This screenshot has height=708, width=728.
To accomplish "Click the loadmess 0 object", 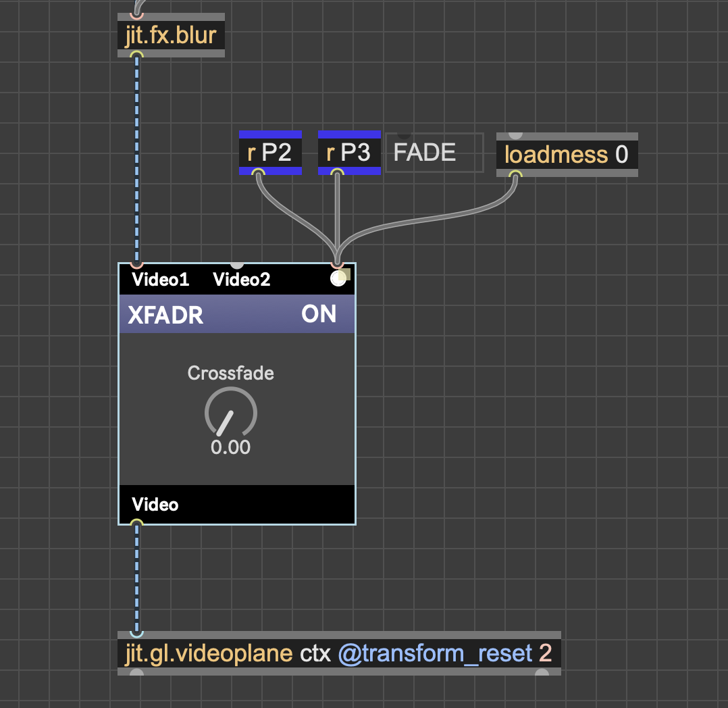I will (x=567, y=154).
